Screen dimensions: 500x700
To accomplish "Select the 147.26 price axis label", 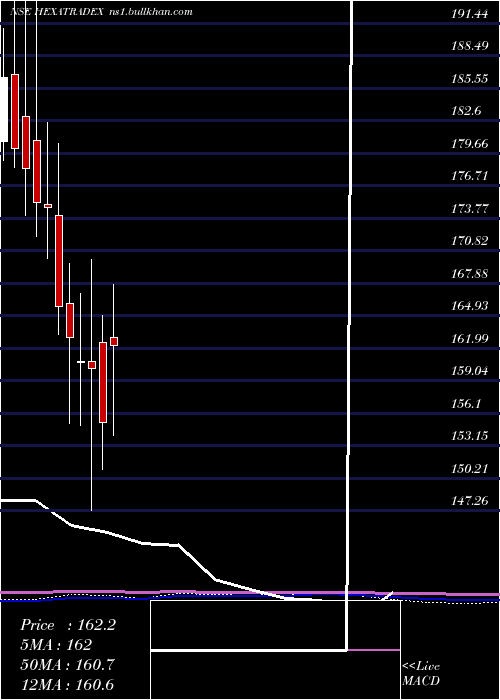I will (469, 501).
